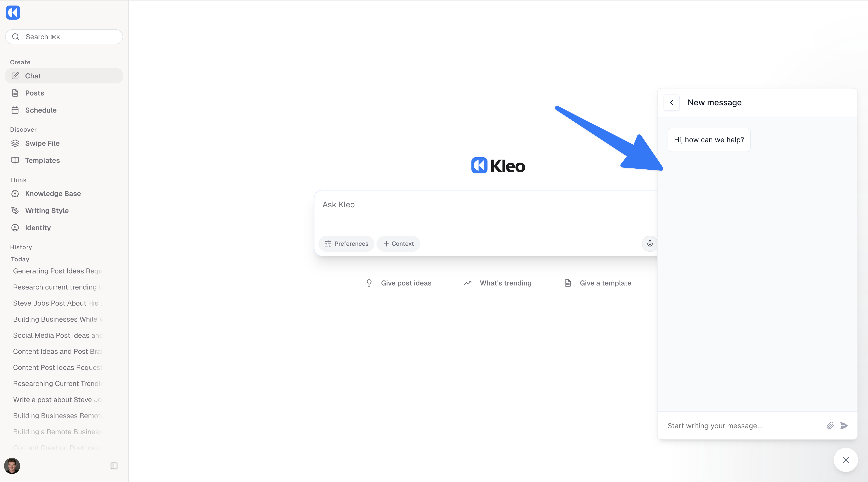This screenshot has width=868, height=482.
Task: Open the Swipe File section
Action: 42,143
